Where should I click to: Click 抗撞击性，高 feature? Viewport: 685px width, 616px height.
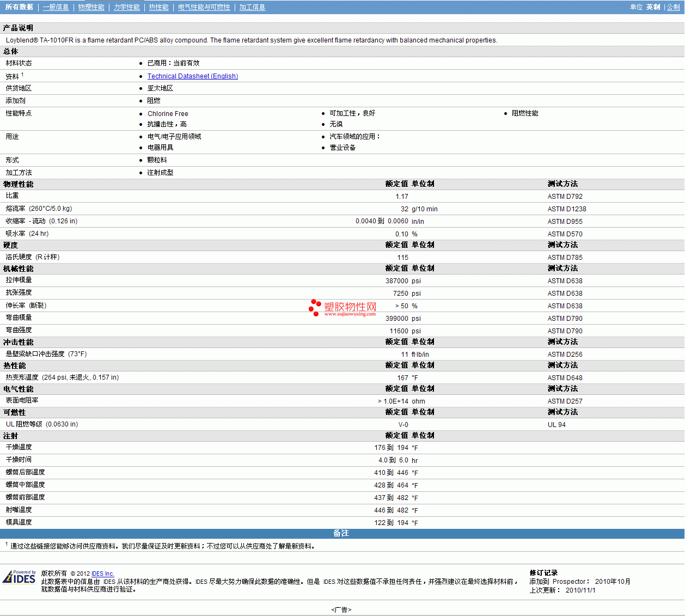[x=167, y=124]
